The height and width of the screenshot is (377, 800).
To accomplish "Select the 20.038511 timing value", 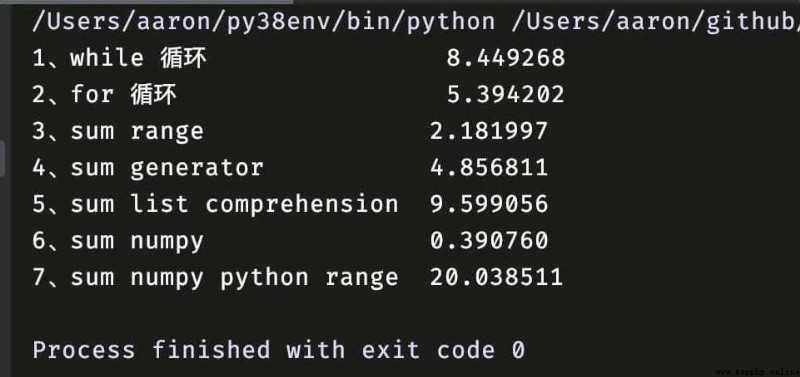I will pyautogui.click(x=496, y=278).
